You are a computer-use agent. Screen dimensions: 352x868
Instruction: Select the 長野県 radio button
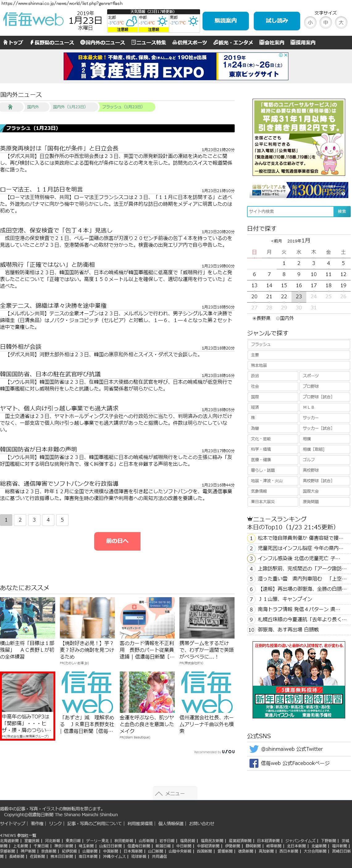[254, 318]
